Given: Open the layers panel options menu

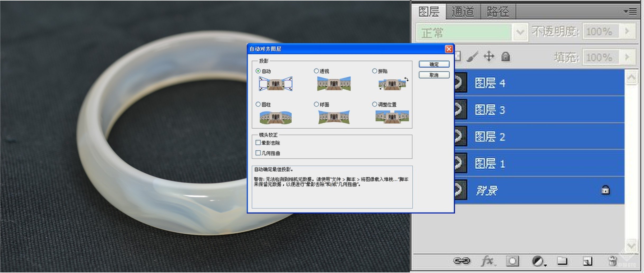Looking at the screenshot, I should tap(630, 11).
